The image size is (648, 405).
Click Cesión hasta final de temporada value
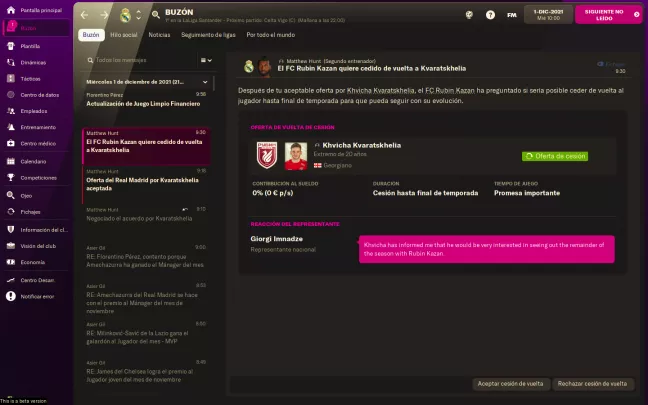tap(425, 193)
